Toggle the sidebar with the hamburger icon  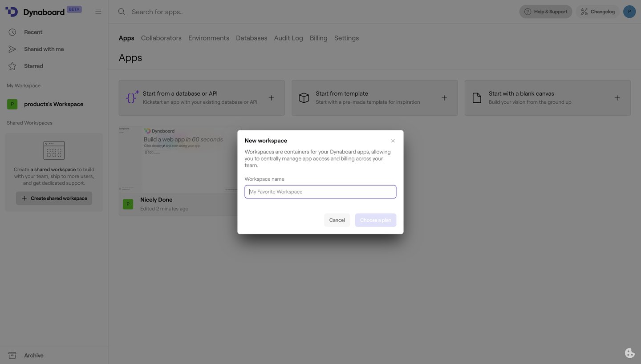pos(98,12)
